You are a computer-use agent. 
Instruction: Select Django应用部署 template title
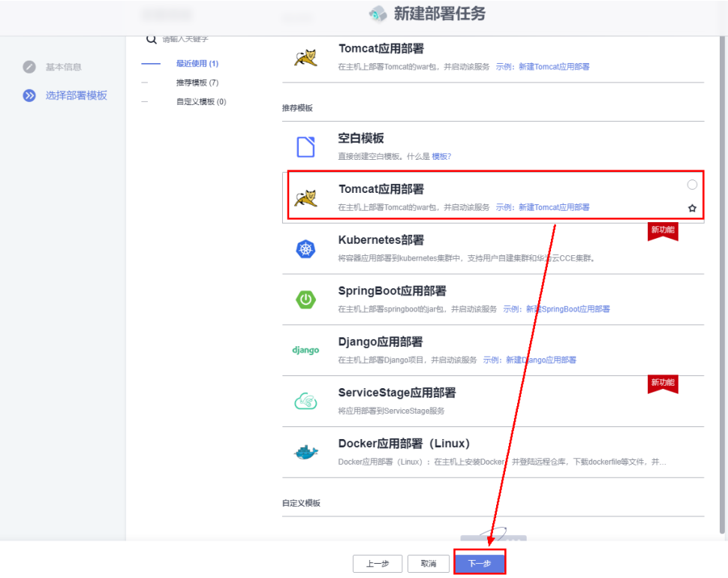[x=381, y=342]
